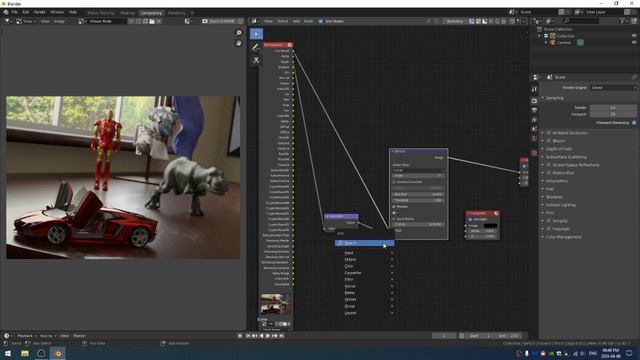Enable Screen Space Reflections checkbox

[x=549, y=165]
